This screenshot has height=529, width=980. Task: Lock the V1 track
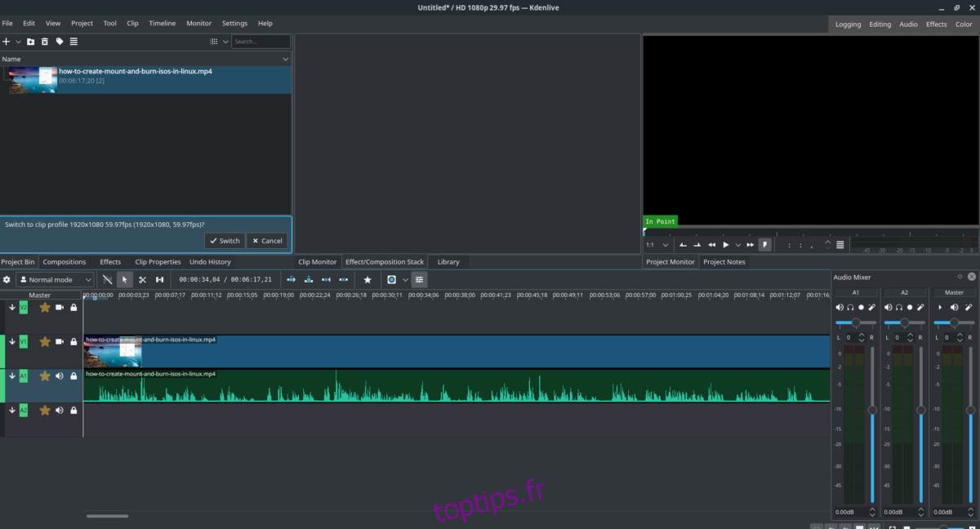(73, 342)
